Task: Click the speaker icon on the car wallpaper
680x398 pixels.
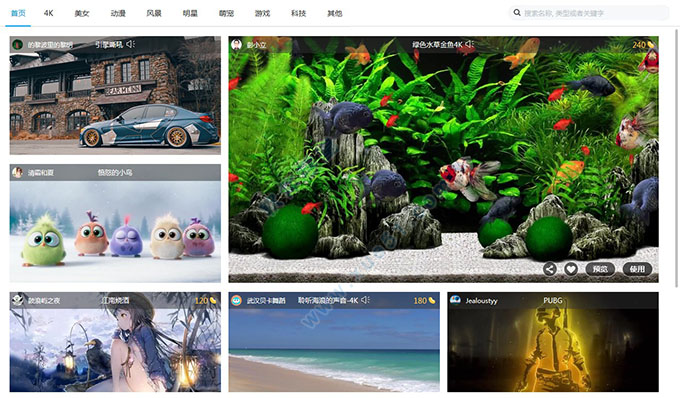Action: [x=131, y=44]
